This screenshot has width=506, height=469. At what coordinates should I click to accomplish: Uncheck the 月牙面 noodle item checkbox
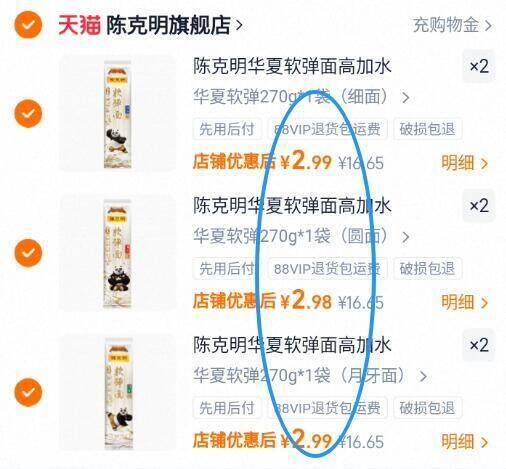pyautogui.click(x=28, y=392)
